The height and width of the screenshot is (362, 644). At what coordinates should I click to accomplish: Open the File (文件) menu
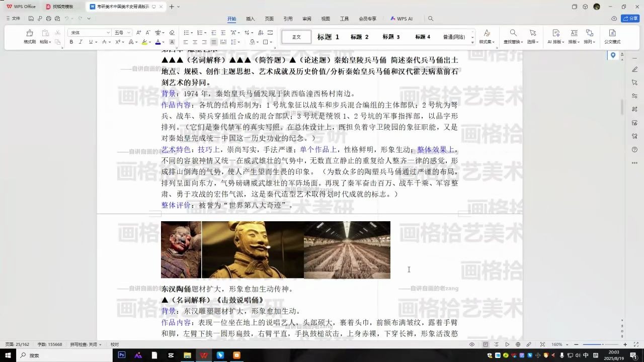point(13,19)
